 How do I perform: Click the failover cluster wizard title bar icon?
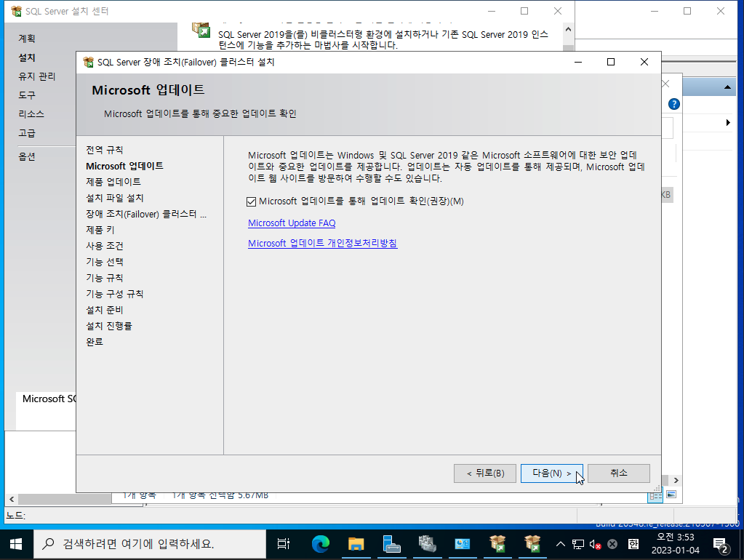(x=88, y=62)
